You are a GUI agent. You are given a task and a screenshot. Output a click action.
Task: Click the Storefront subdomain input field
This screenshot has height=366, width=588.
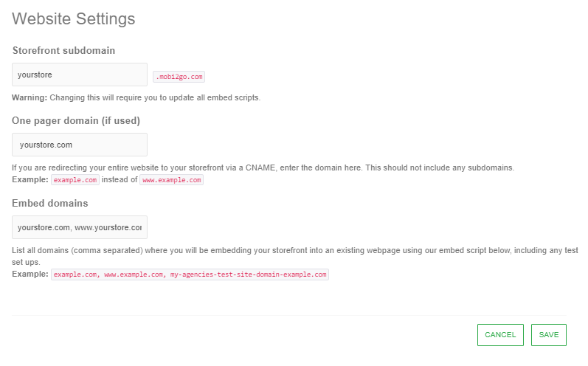pyautogui.click(x=80, y=75)
